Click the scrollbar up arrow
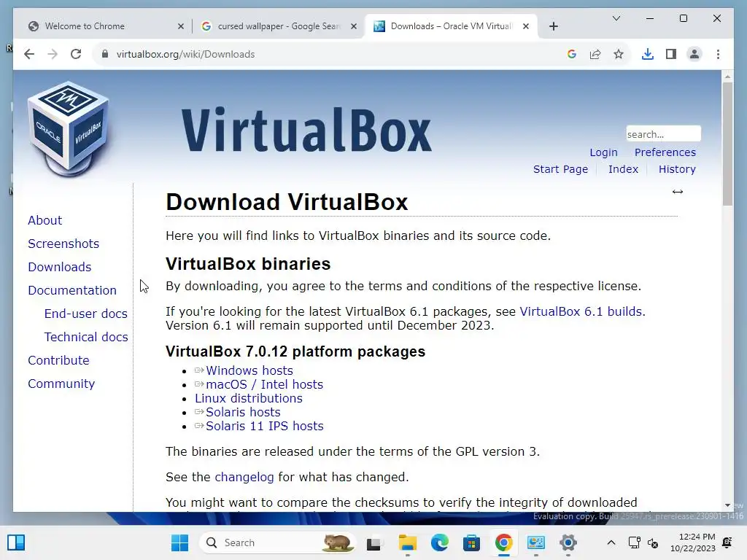 tap(727, 76)
